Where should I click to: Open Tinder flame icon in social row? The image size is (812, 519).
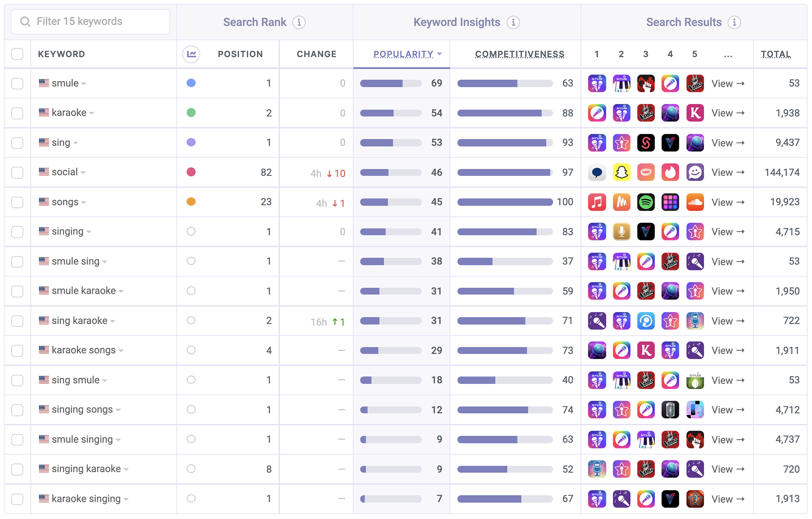coord(670,172)
